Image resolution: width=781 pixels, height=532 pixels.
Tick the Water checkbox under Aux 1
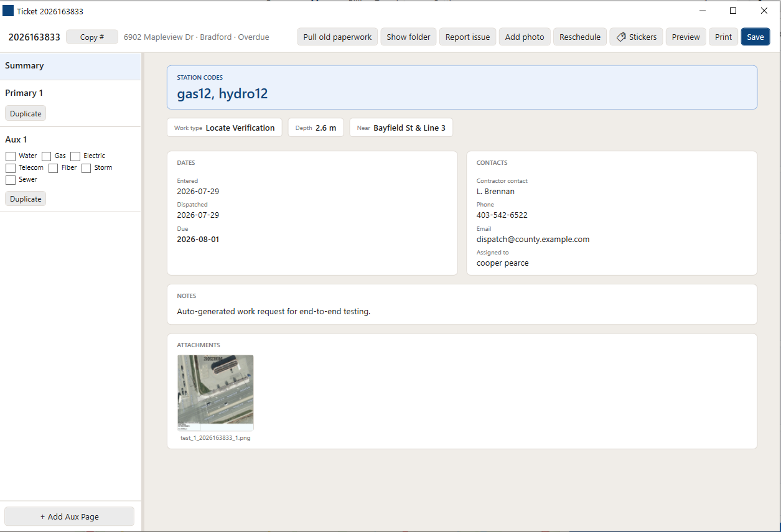pos(11,156)
